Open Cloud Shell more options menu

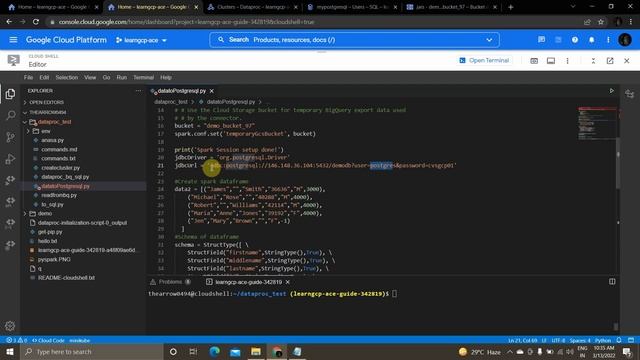click(567, 60)
